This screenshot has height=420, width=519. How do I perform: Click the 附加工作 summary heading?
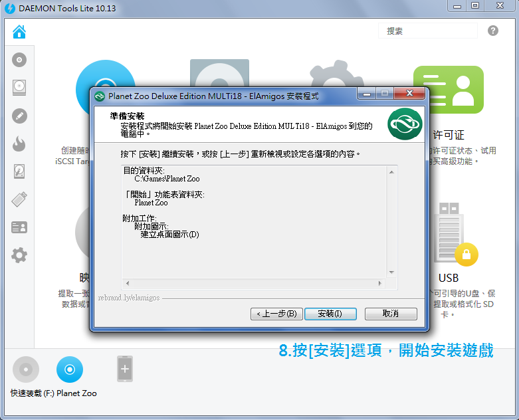click(140, 219)
